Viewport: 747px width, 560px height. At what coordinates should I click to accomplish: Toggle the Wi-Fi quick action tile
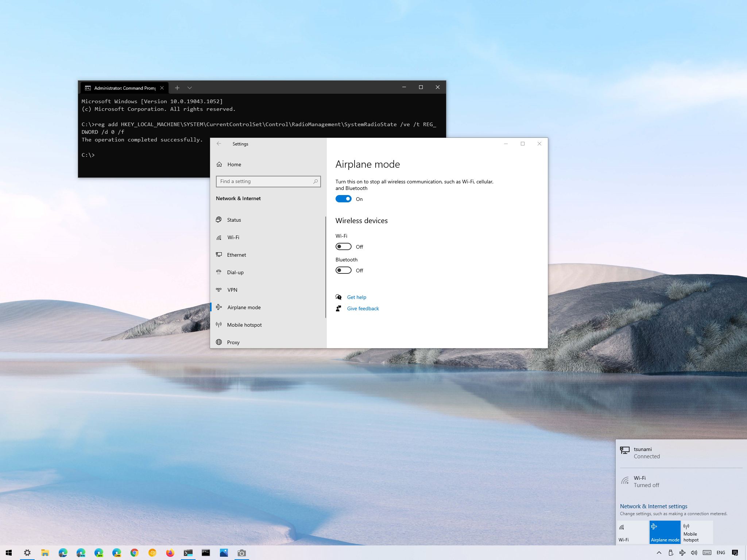point(632,532)
